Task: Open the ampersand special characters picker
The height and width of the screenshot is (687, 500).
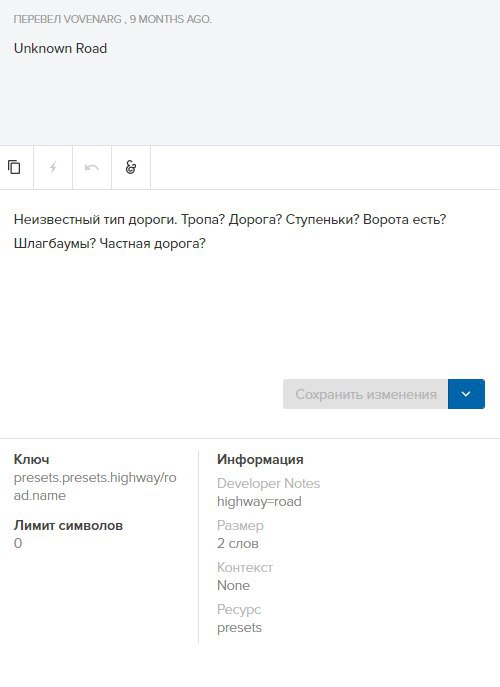Action: (131, 167)
